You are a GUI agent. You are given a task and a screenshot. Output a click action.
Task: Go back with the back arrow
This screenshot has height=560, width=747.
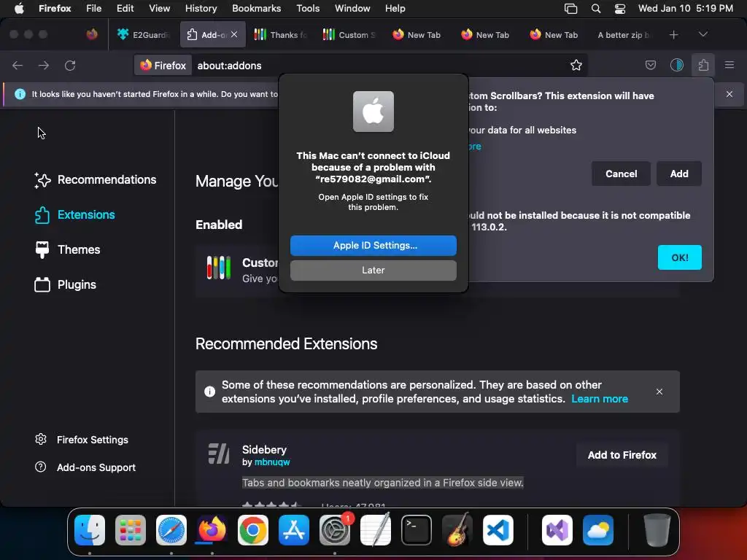point(18,65)
